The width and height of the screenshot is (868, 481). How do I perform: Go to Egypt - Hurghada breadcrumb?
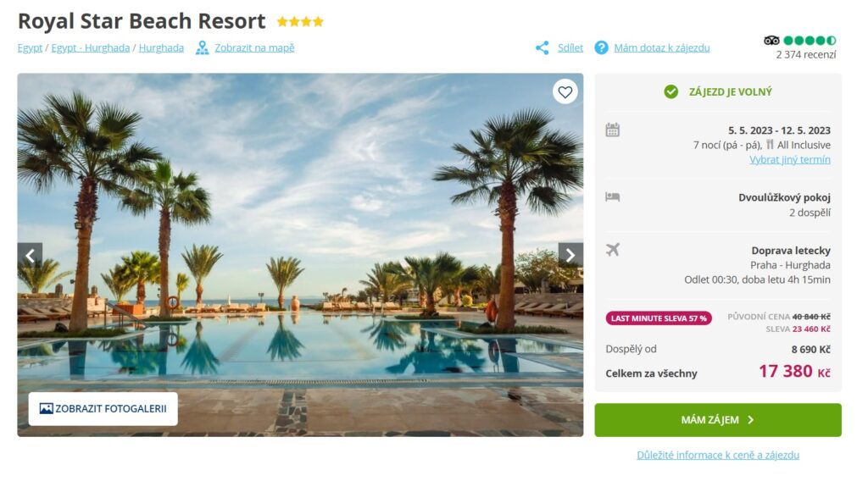pos(90,47)
